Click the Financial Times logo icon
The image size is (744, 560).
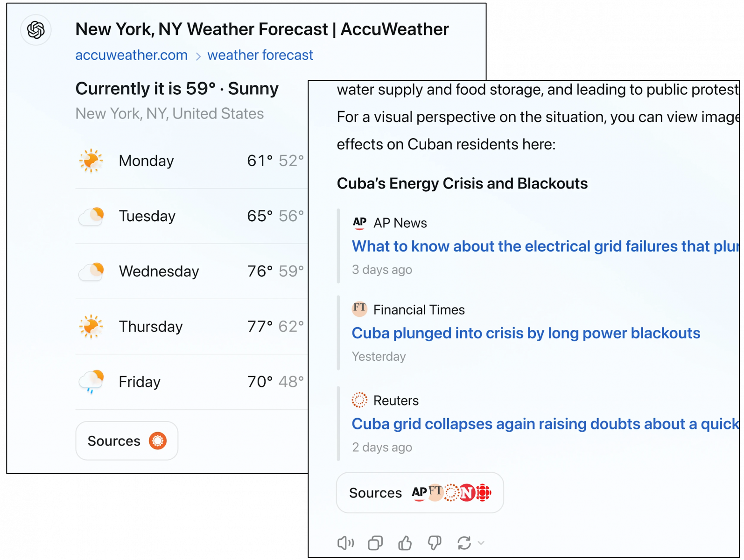tap(359, 309)
